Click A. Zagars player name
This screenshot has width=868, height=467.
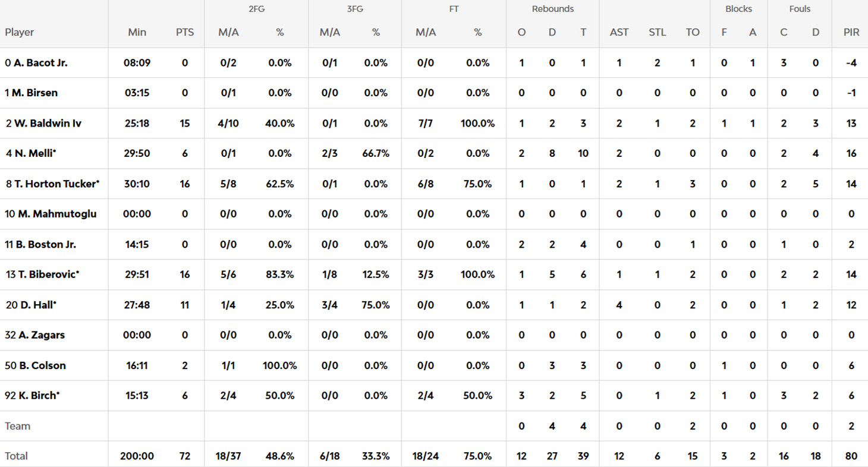(42, 335)
